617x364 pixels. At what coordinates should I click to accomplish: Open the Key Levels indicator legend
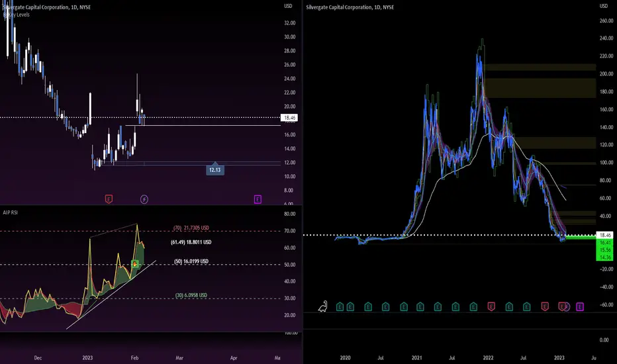click(x=16, y=15)
